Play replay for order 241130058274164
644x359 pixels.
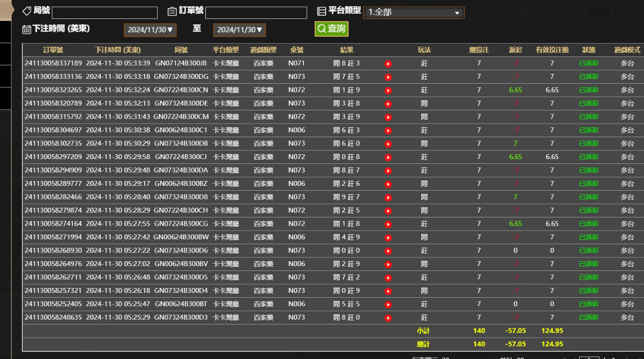click(388, 224)
